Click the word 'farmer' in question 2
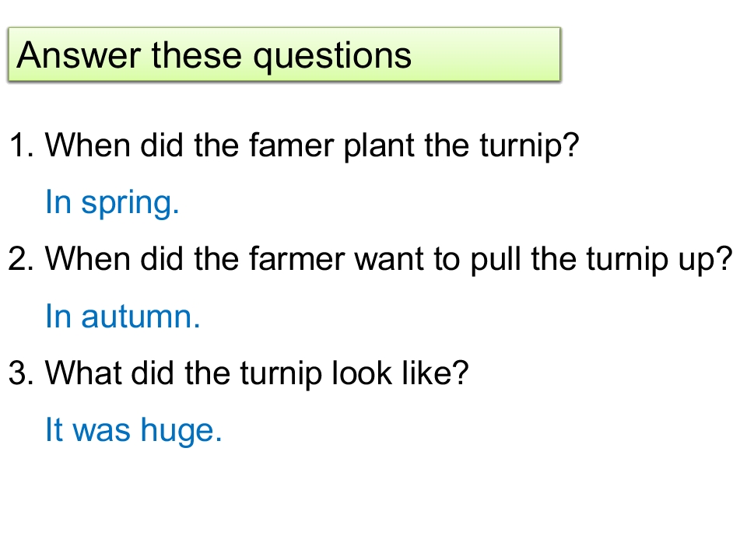 pos(296,258)
